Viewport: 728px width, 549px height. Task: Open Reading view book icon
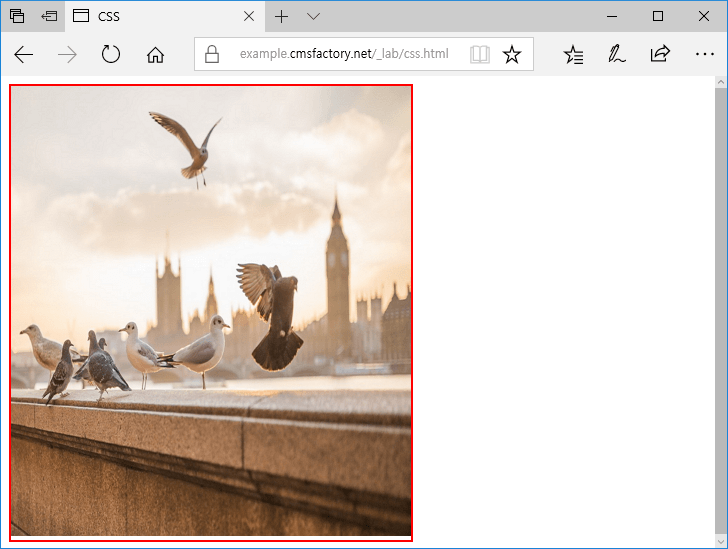point(480,54)
